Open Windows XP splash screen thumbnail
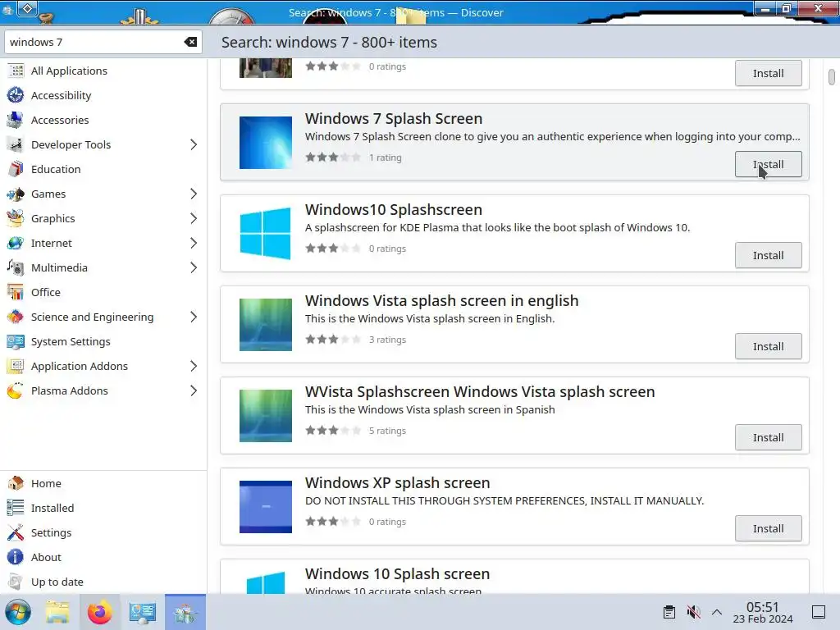Image resolution: width=840 pixels, height=630 pixels. coord(266,507)
